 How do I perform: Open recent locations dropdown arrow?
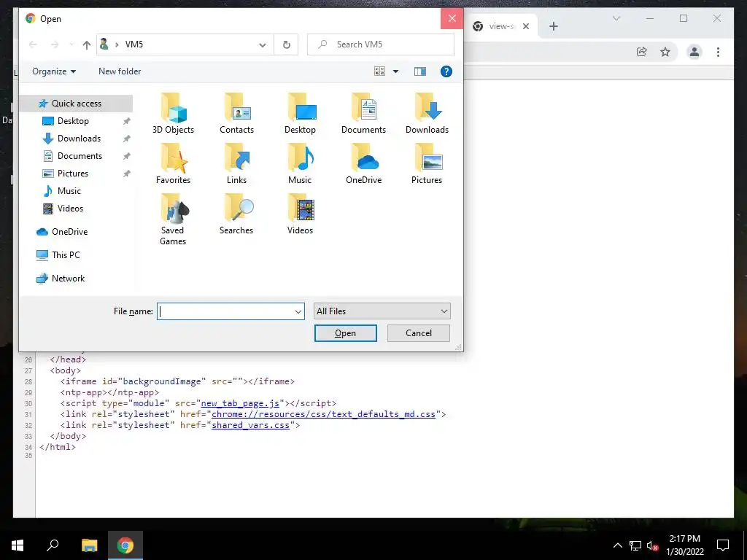[x=71, y=44]
